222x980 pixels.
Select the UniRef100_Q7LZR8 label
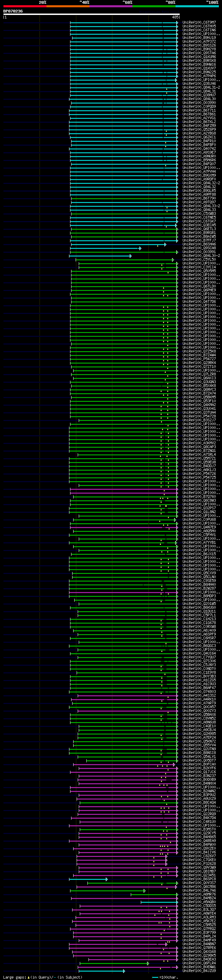[x=199, y=374]
